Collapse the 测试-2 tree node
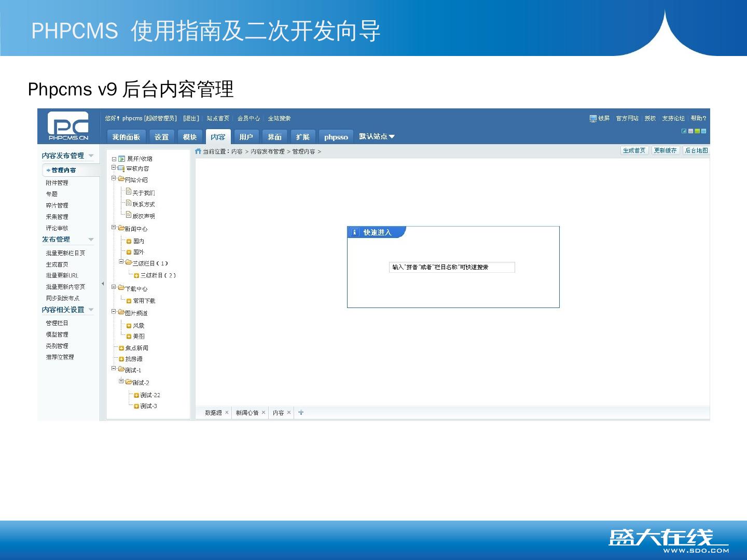 [x=121, y=381]
